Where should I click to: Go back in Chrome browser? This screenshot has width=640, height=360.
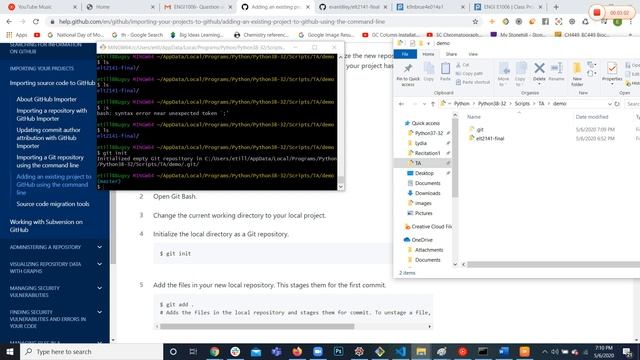tap(9, 22)
